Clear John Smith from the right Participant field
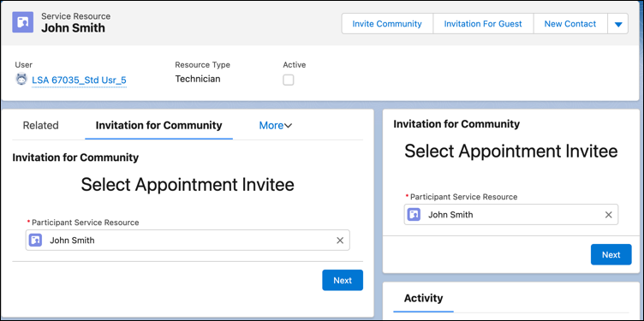The height and width of the screenshot is (321, 644). (x=608, y=215)
